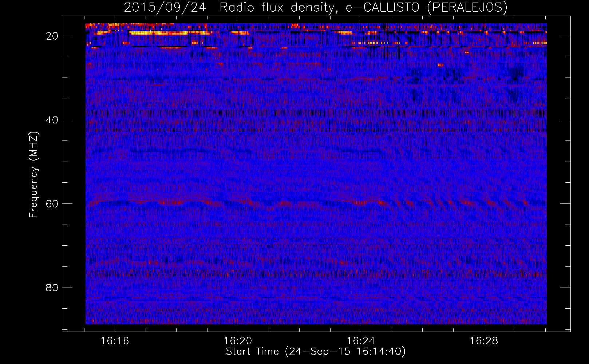Click the 16:24 time tick label
Screen dimensions: 589x364
pyautogui.click(x=361, y=341)
